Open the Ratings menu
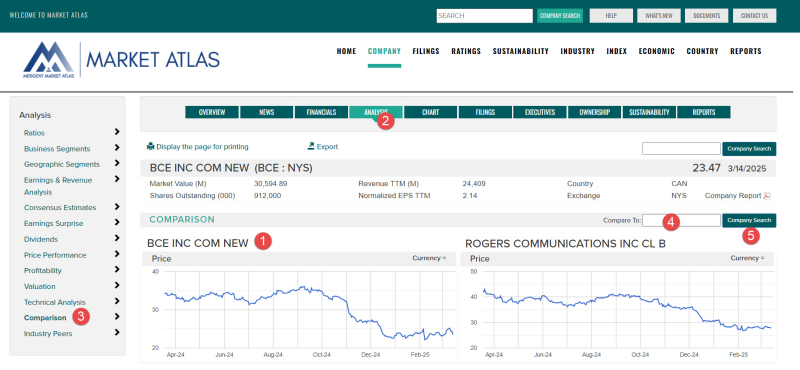The width and height of the screenshot is (800, 370). [466, 51]
